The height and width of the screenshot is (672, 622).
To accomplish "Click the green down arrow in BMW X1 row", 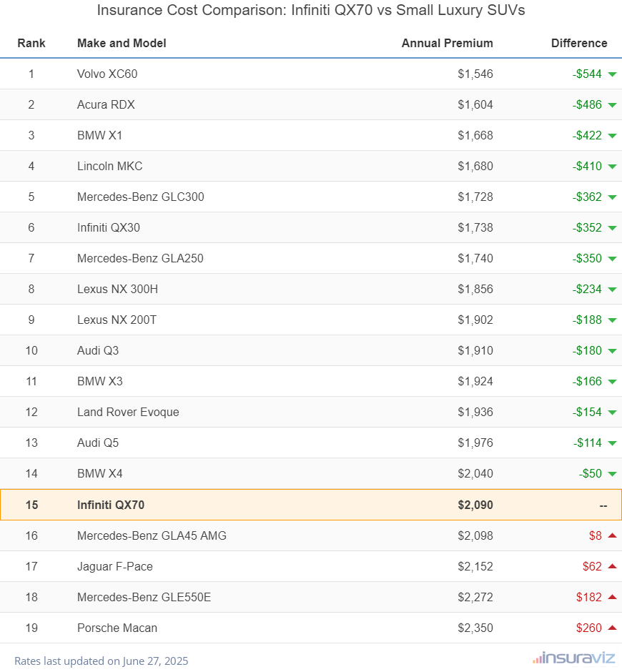I will click(x=612, y=137).
